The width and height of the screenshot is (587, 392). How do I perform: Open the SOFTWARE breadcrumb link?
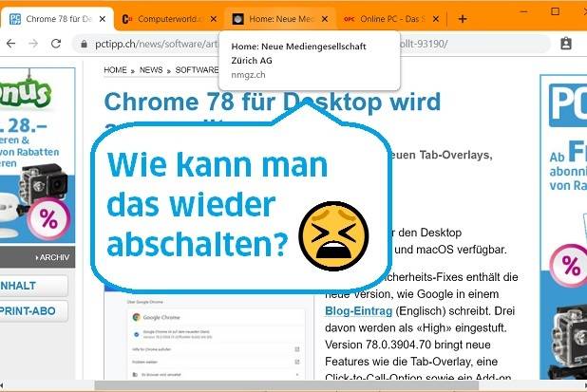tap(197, 70)
